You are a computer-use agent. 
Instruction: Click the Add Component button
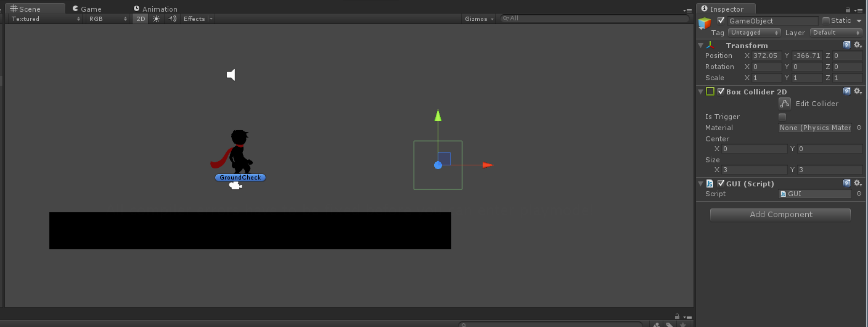pos(780,215)
